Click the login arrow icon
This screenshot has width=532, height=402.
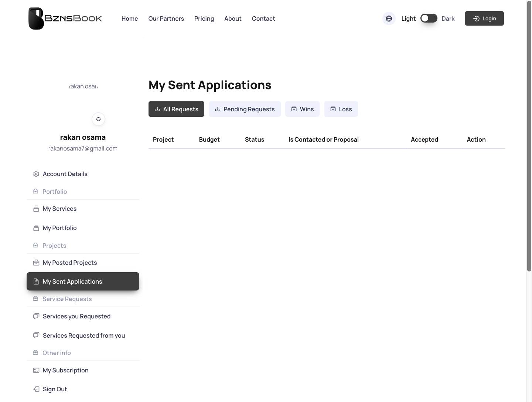click(x=476, y=18)
